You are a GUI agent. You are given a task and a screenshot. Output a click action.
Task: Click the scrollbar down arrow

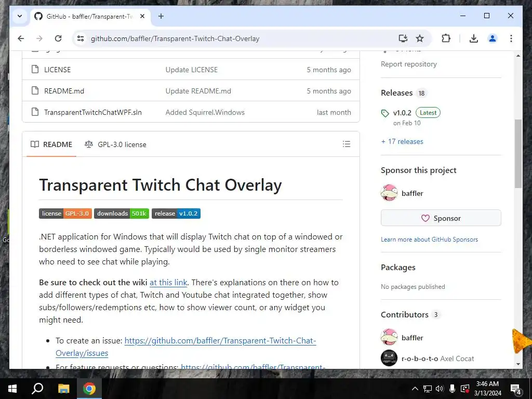coord(518,364)
